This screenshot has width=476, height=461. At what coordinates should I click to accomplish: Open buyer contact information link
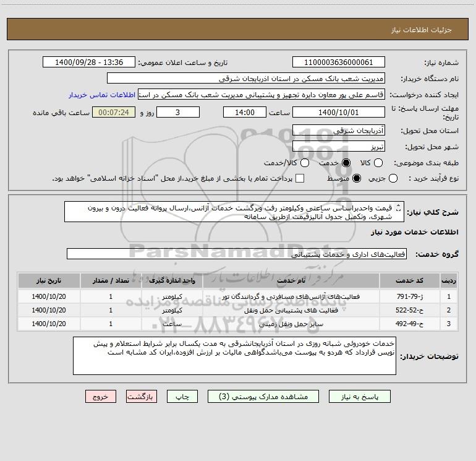point(102,95)
